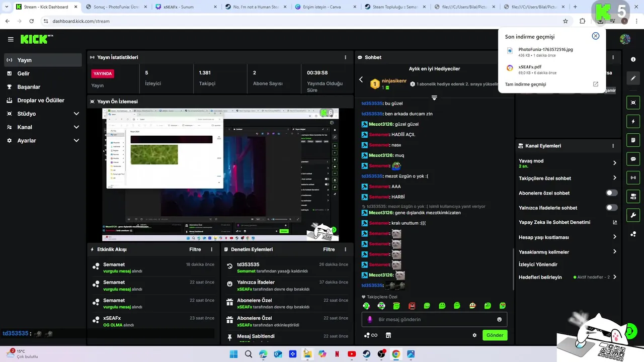Open Windows Start menu

click(x=233, y=354)
